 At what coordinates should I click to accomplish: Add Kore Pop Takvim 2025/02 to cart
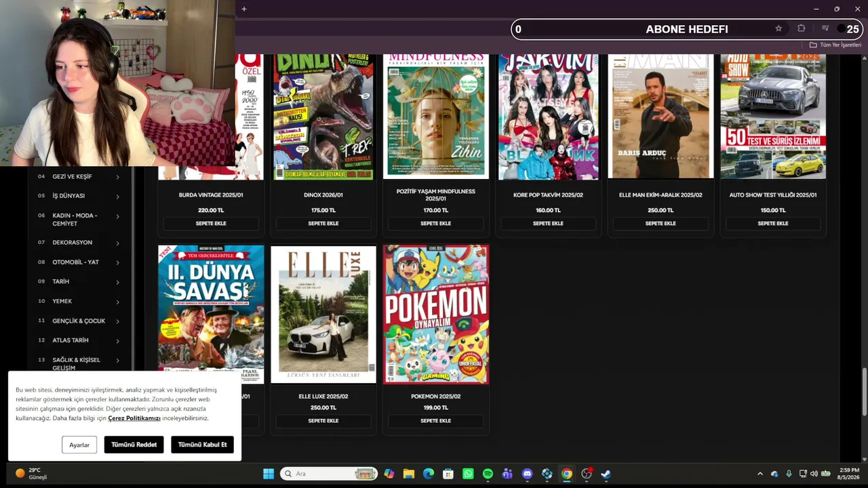coord(548,224)
